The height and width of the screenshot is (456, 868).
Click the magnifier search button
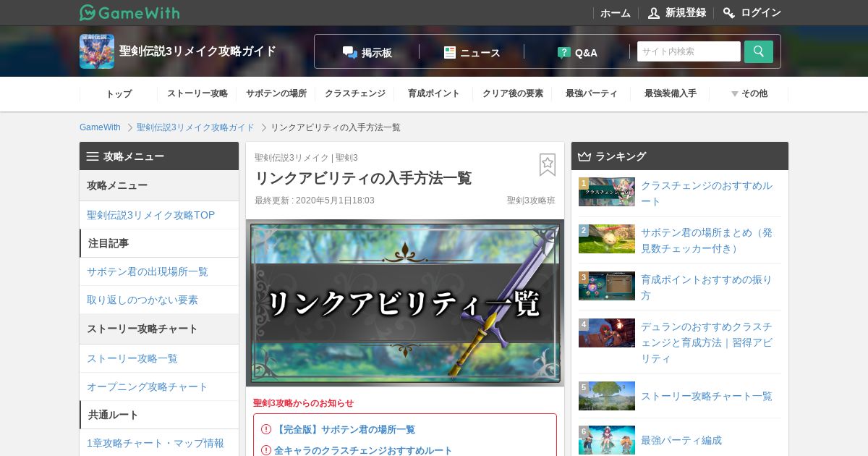tap(759, 51)
